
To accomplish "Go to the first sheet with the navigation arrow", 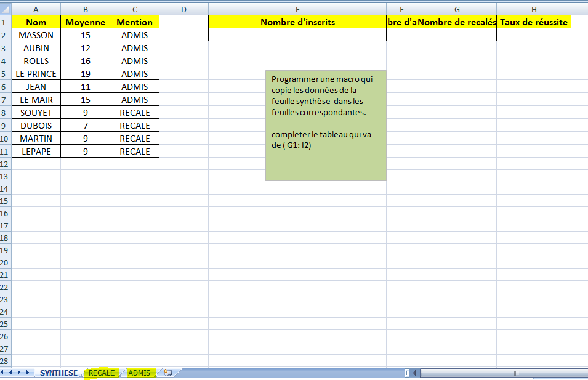I will tap(2, 373).
